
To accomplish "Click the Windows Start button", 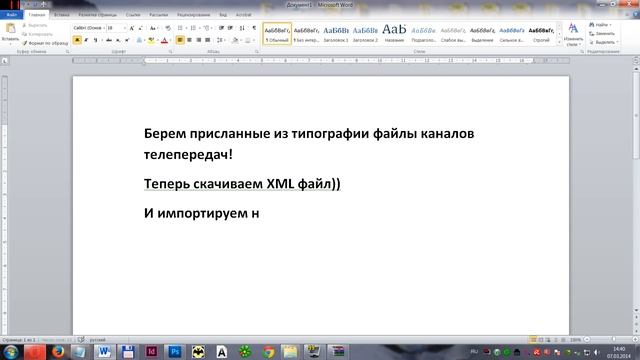I will click(11, 351).
